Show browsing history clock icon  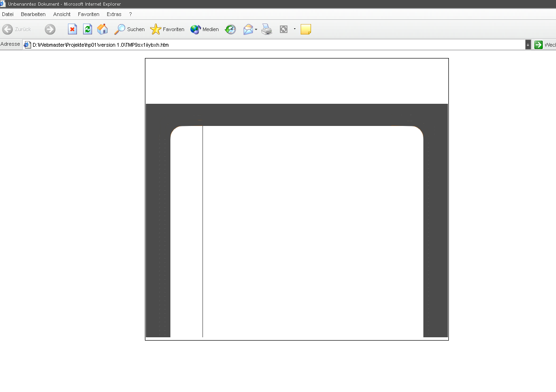pyautogui.click(x=230, y=29)
